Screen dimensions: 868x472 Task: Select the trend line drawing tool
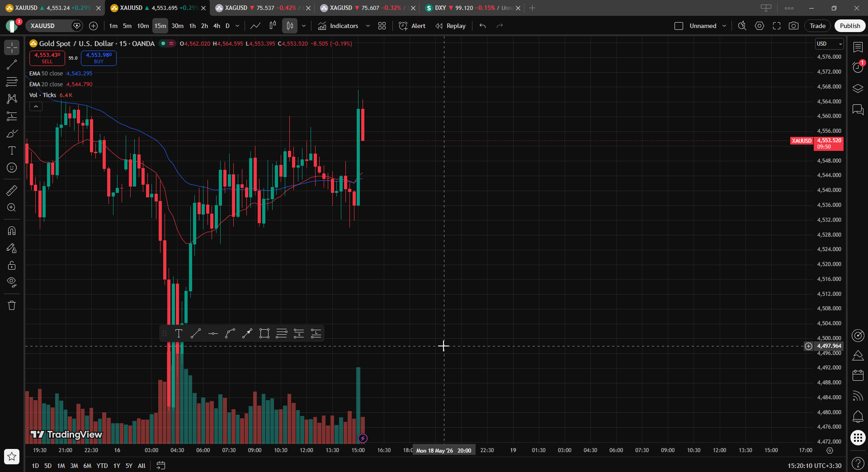[x=12, y=65]
